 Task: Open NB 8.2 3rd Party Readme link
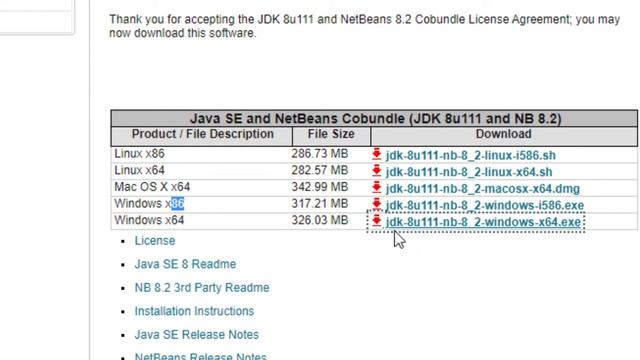[202, 288]
